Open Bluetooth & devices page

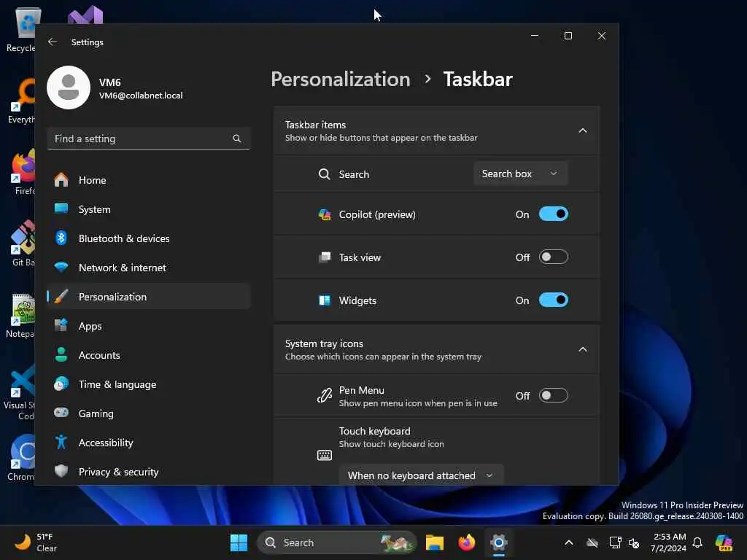[x=149, y=238]
